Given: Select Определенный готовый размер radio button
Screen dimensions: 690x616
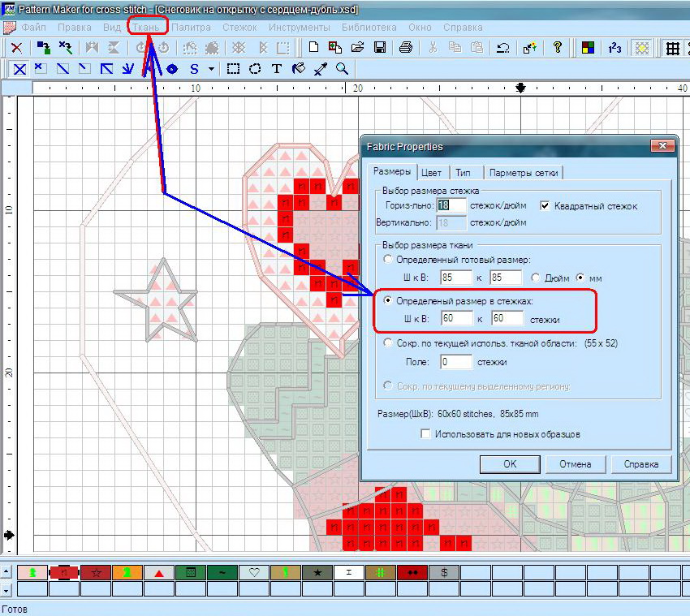Looking at the screenshot, I should 389,260.
